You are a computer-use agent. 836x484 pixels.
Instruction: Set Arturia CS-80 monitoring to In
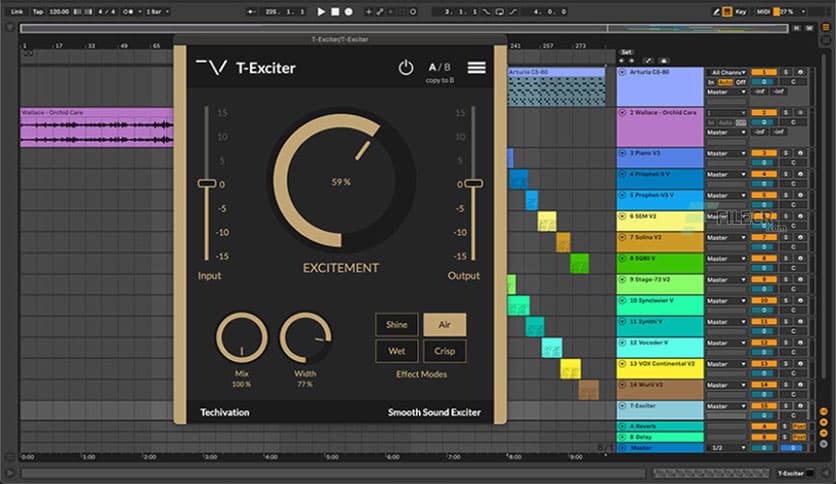(711, 82)
